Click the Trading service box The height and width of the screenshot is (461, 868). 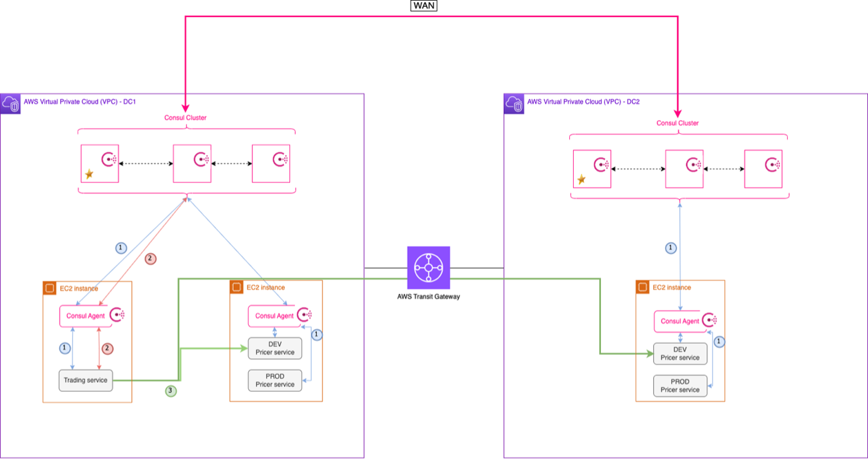tap(86, 380)
